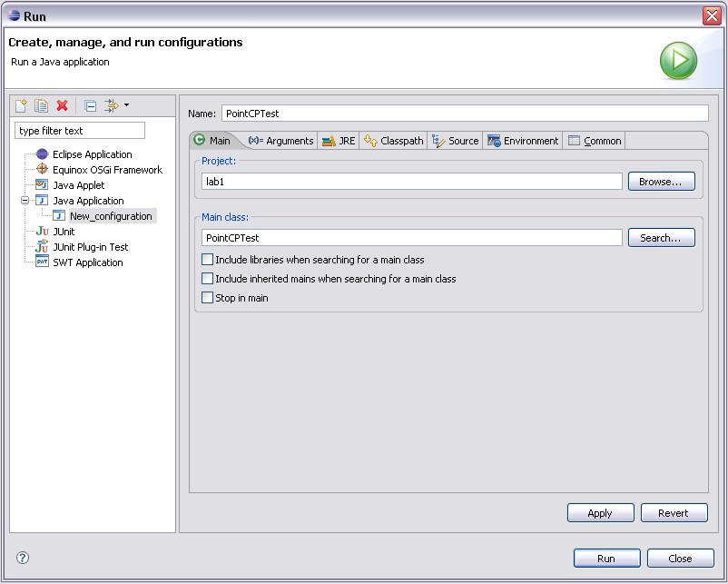Delete the selected launch configuration
The image size is (728, 584).
pos(63,105)
